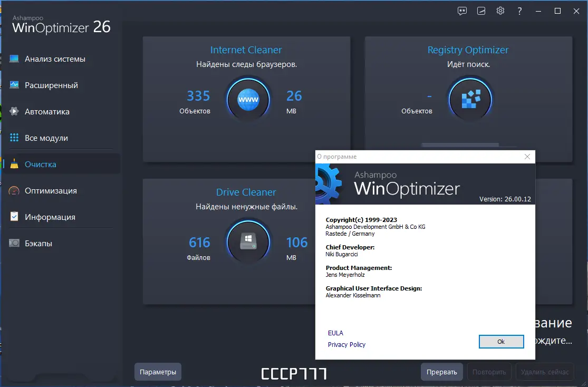588x387 pixels.
Task: Click the skin/note icon in title bar
Action: pyautogui.click(x=481, y=11)
